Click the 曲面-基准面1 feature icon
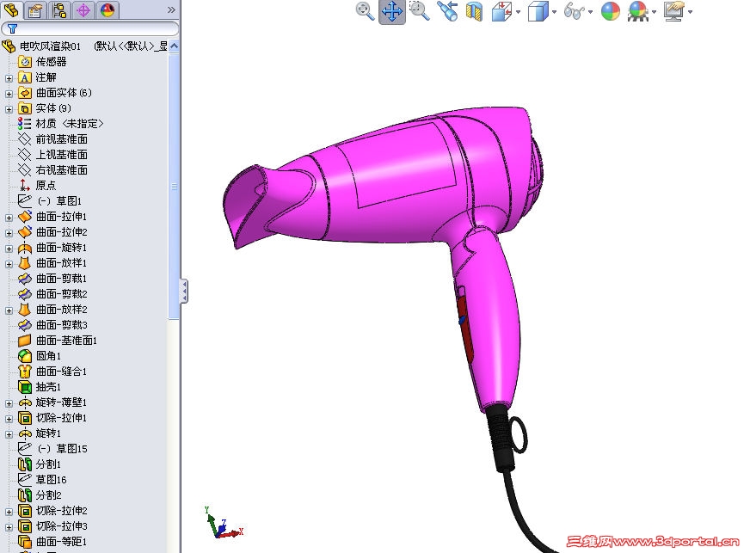756x553 pixels. click(x=25, y=341)
